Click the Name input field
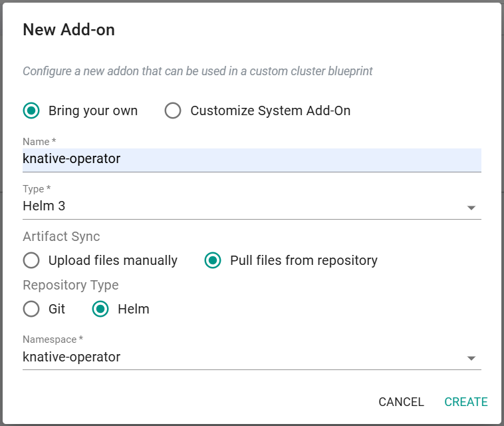The height and width of the screenshot is (426, 504). 252,160
